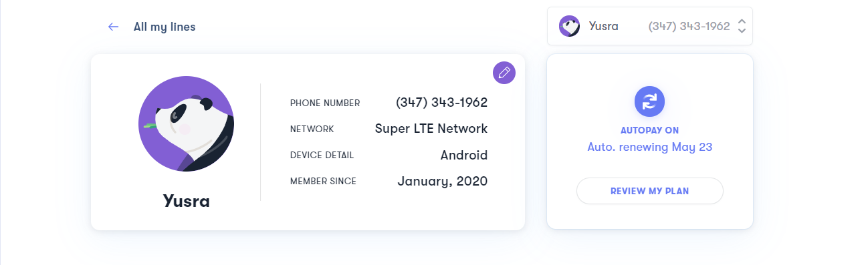Image resolution: width=868 pixels, height=265 pixels.
Task: Click the AUTOPAY ON label
Action: [x=649, y=130]
